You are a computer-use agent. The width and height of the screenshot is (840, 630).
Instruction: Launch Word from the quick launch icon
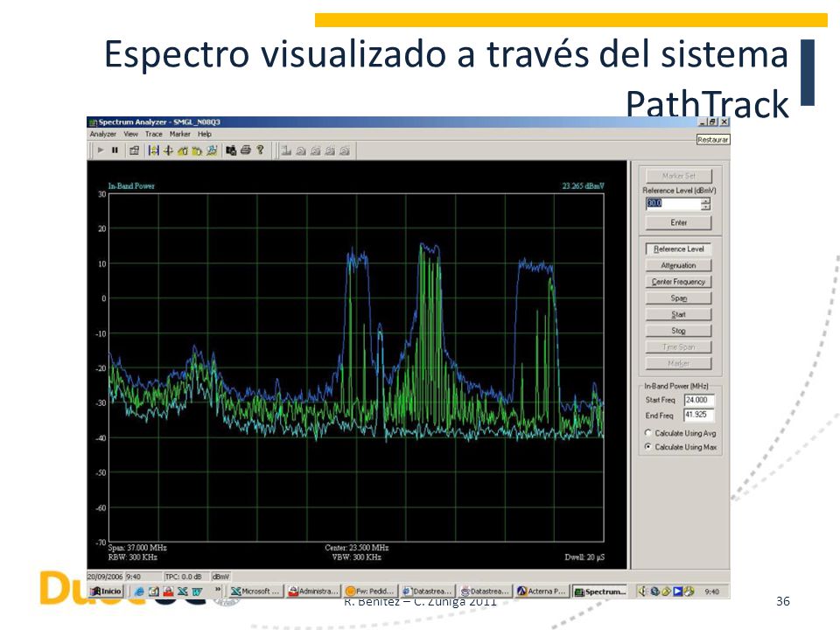pos(197,591)
